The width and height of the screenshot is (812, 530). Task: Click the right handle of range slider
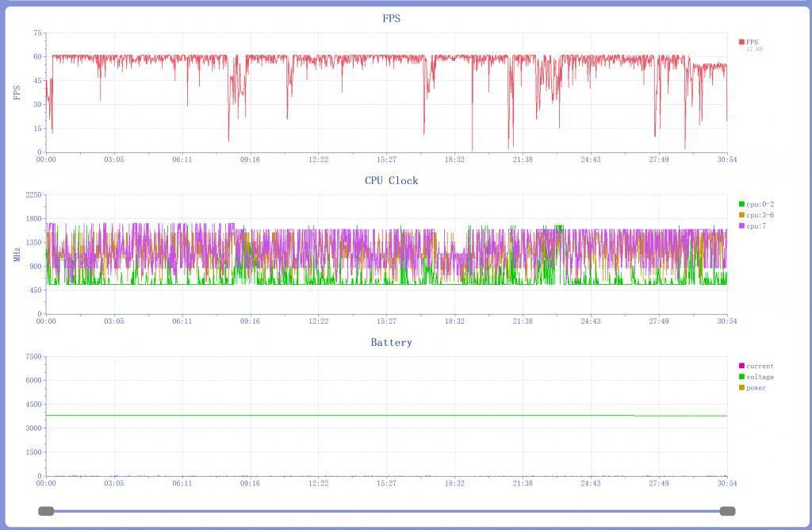727,511
